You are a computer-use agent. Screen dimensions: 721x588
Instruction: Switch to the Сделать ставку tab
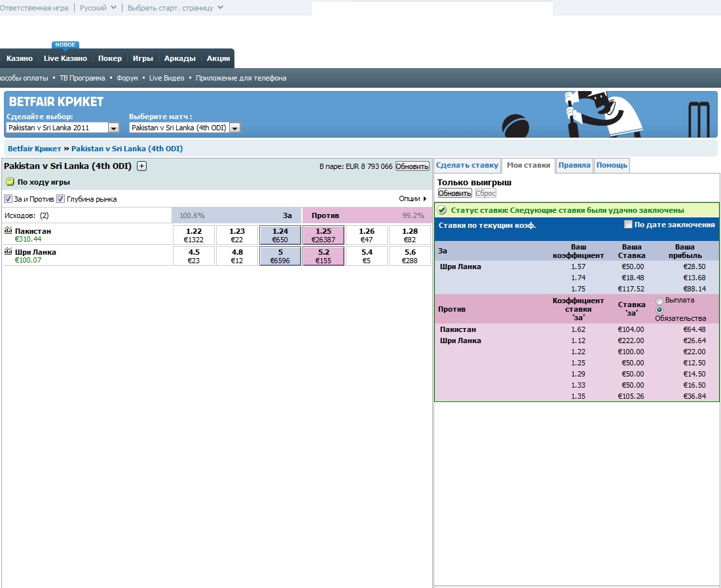pyautogui.click(x=467, y=165)
